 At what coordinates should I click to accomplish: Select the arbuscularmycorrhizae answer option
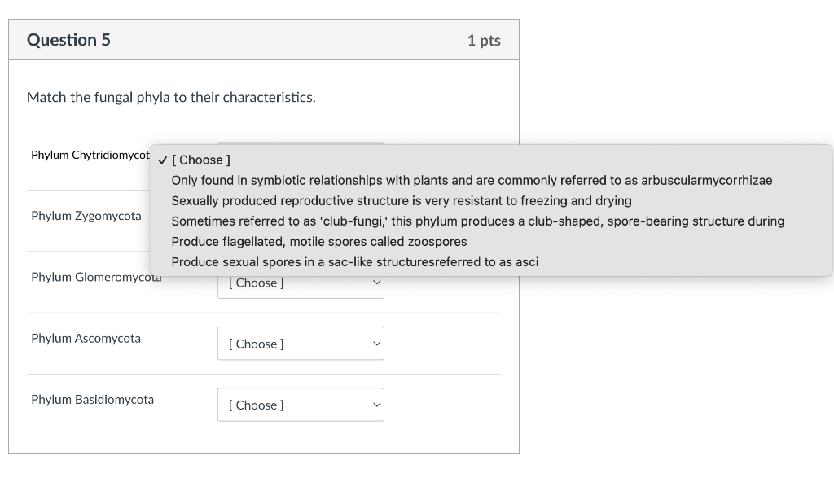pyautogui.click(x=471, y=180)
